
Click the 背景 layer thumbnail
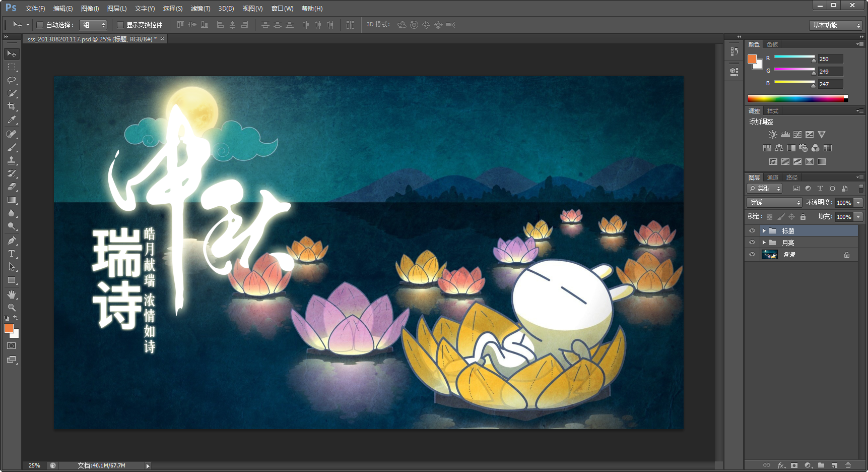[770, 255]
